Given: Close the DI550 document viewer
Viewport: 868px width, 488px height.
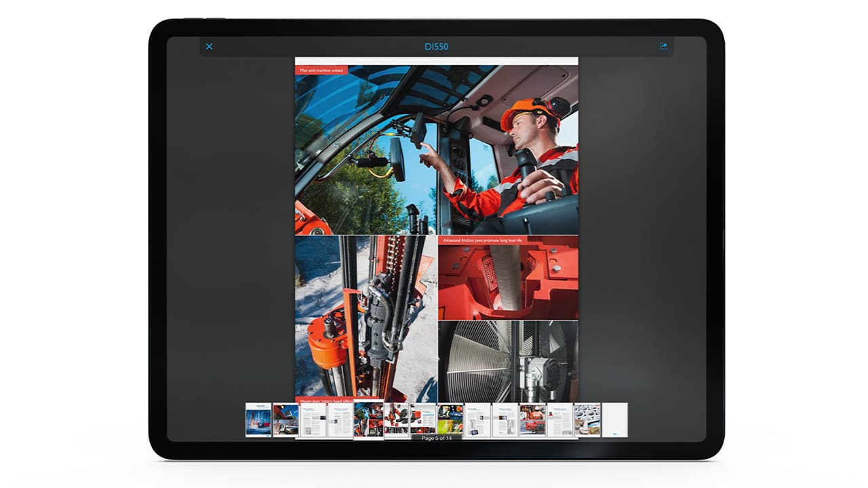Looking at the screenshot, I should (209, 47).
